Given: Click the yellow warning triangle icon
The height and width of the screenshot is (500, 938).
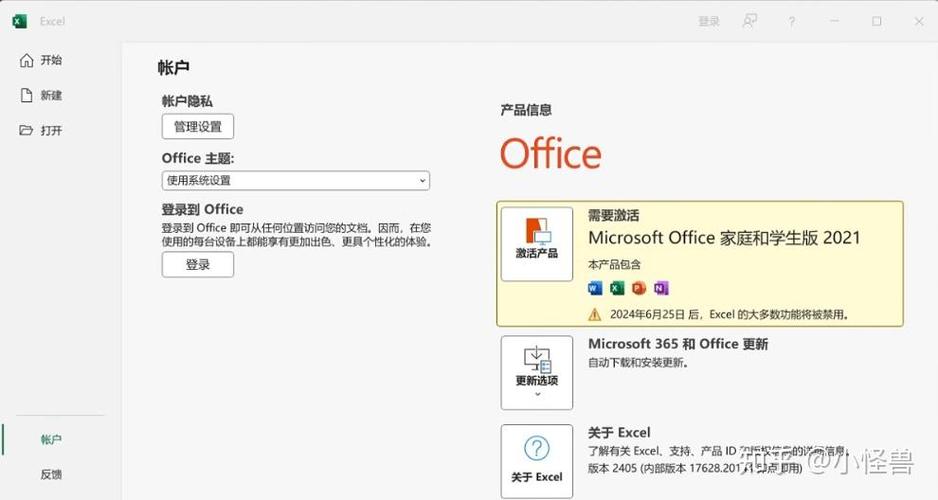Looking at the screenshot, I should [x=595, y=315].
